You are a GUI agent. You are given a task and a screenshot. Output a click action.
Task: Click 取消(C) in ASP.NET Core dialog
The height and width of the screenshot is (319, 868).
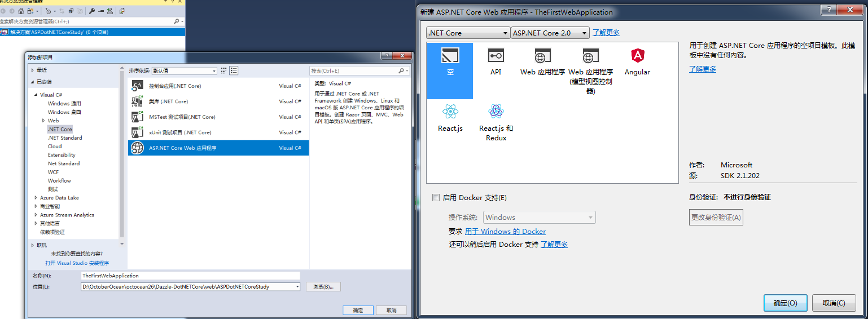tap(834, 303)
